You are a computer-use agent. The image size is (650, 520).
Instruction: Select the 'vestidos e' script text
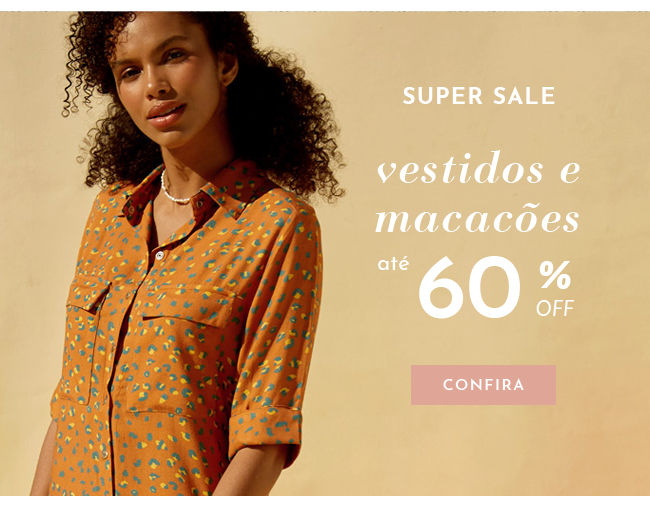(479, 169)
